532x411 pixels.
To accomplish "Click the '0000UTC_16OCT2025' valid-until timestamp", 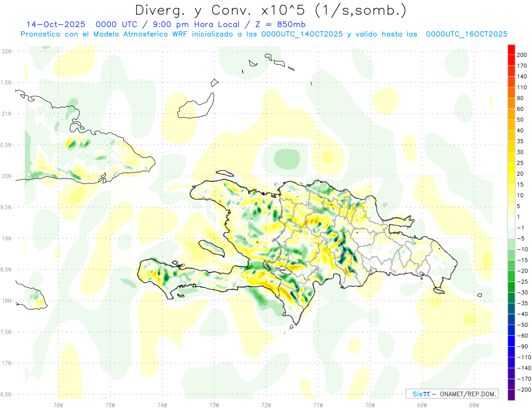I will pos(467,34).
